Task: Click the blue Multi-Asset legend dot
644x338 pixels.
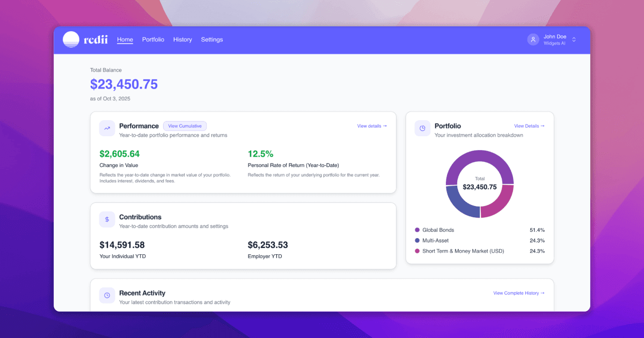Action: pyautogui.click(x=418, y=241)
